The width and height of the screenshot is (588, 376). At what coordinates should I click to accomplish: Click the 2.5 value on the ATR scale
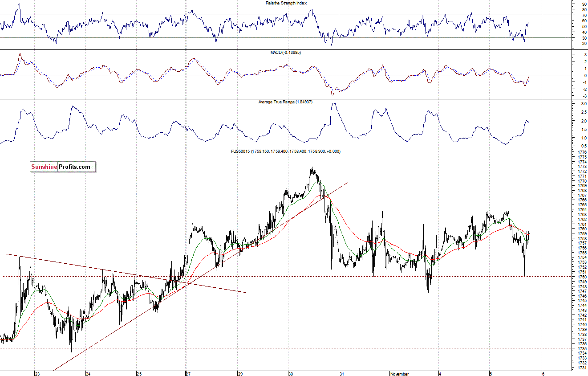(583, 112)
